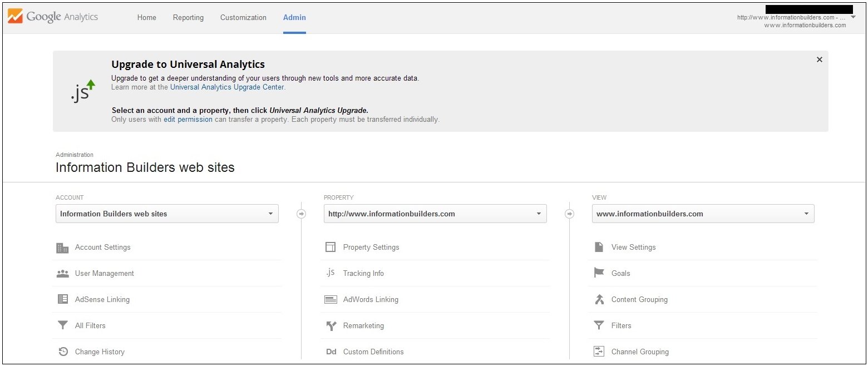
Task: Click the Remarketing fork icon
Action: point(331,325)
